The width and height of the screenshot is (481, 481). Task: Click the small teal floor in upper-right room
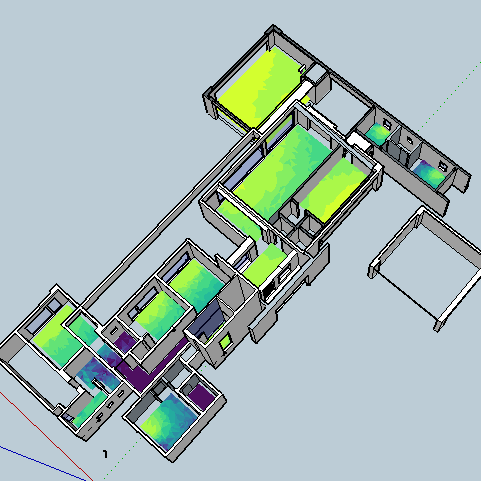coord(378,134)
